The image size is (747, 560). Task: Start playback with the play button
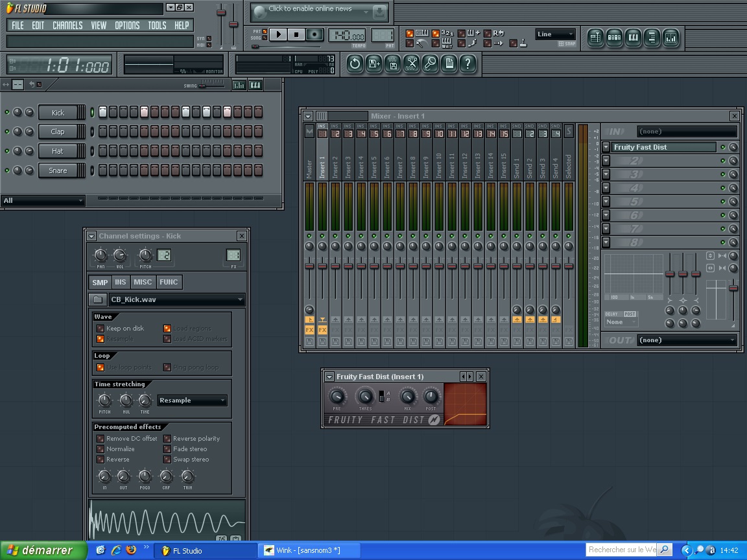[279, 34]
